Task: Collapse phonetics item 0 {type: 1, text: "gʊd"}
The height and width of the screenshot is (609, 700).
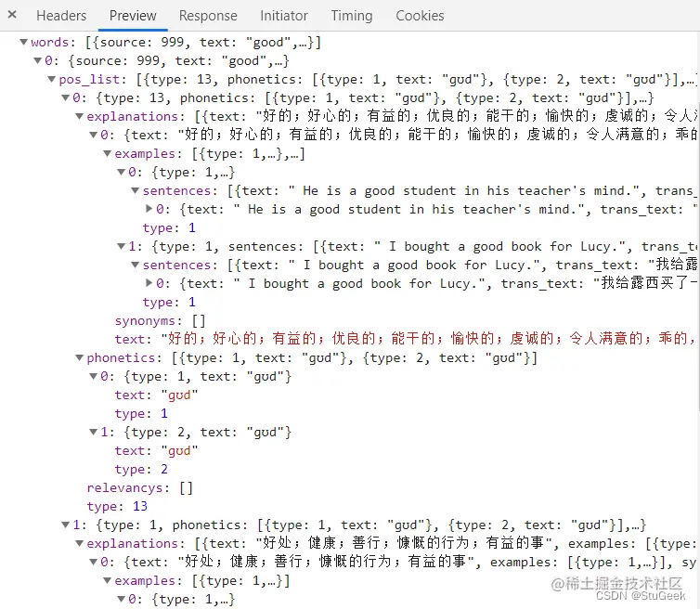Action: pyautogui.click(x=94, y=376)
